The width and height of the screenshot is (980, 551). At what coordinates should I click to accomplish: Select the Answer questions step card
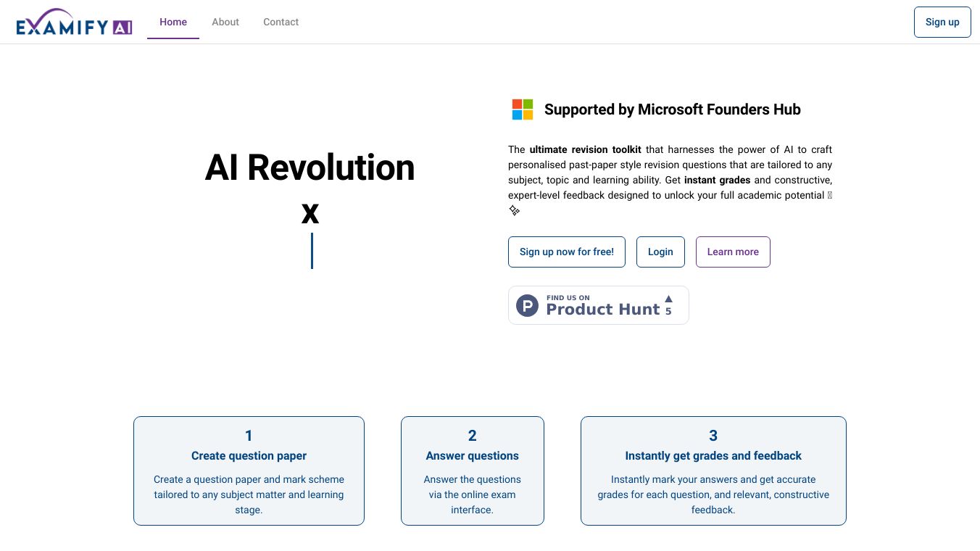473,471
